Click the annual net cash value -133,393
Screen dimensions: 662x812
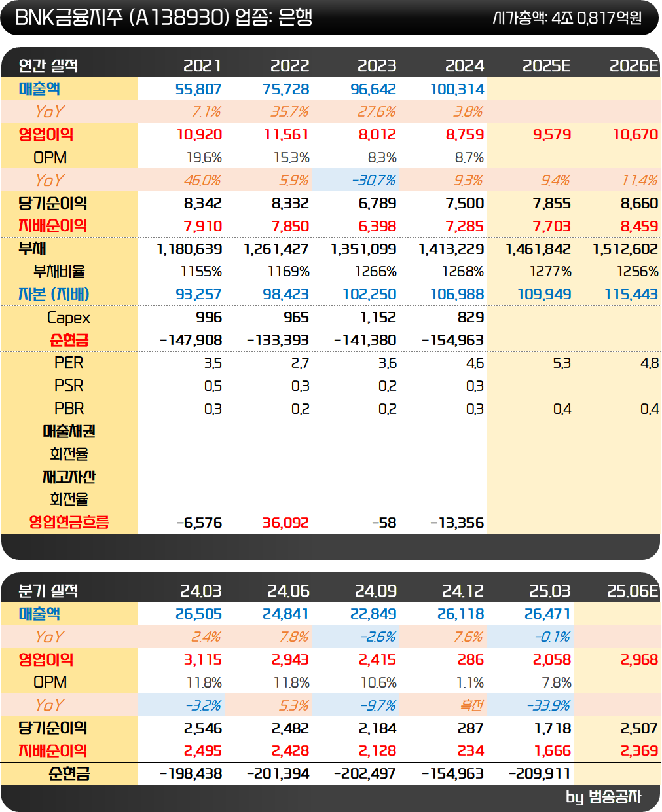coord(278,341)
